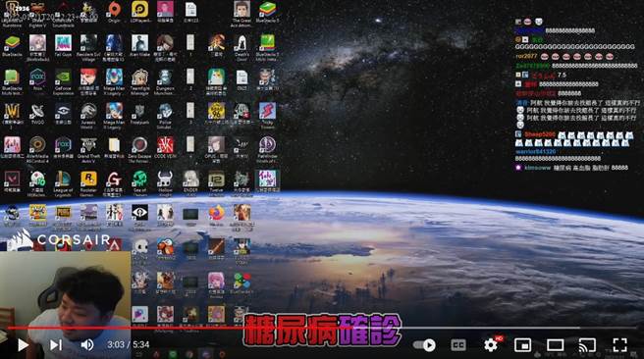
Task: Enter full screen mode
Action: pyautogui.click(x=619, y=345)
